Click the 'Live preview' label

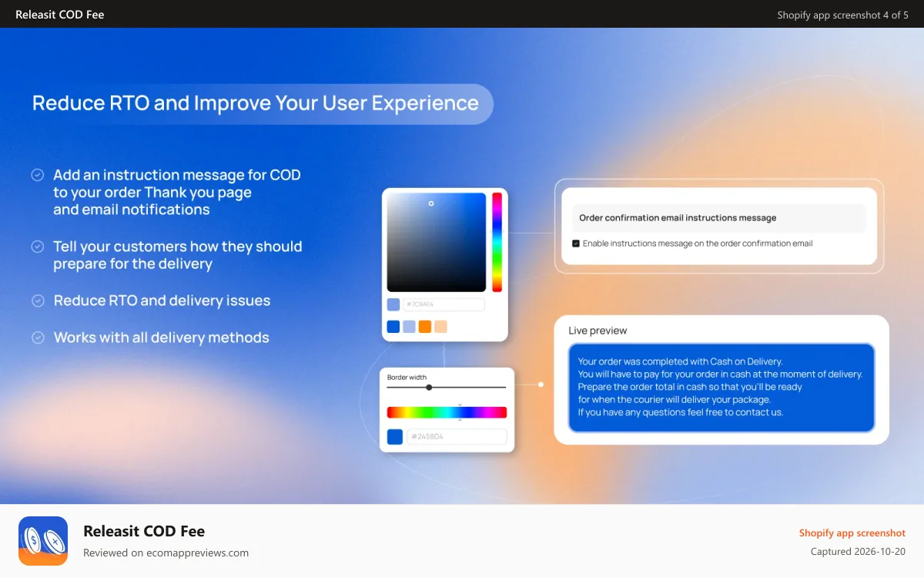coord(598,331)
